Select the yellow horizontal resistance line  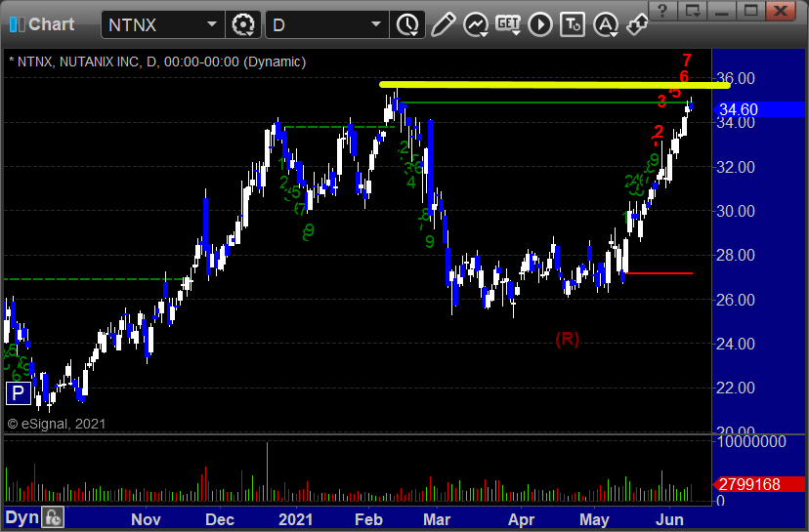pos(555,85)
